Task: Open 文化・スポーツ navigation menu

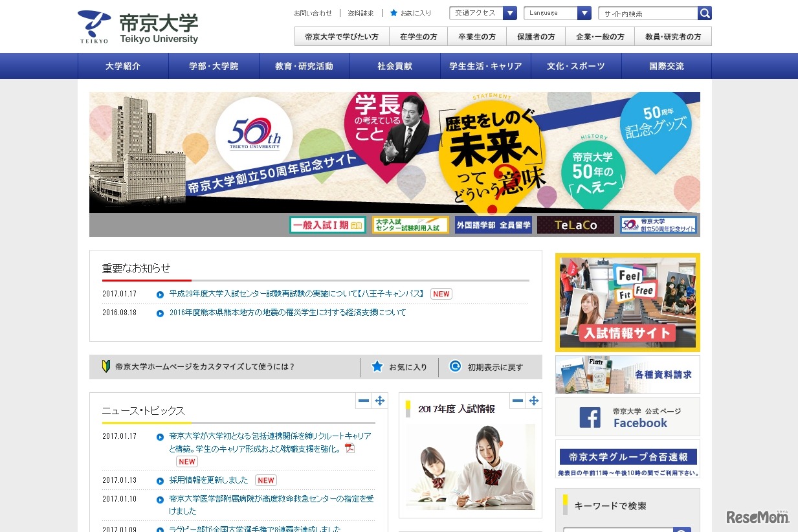Action: point(576,66)
